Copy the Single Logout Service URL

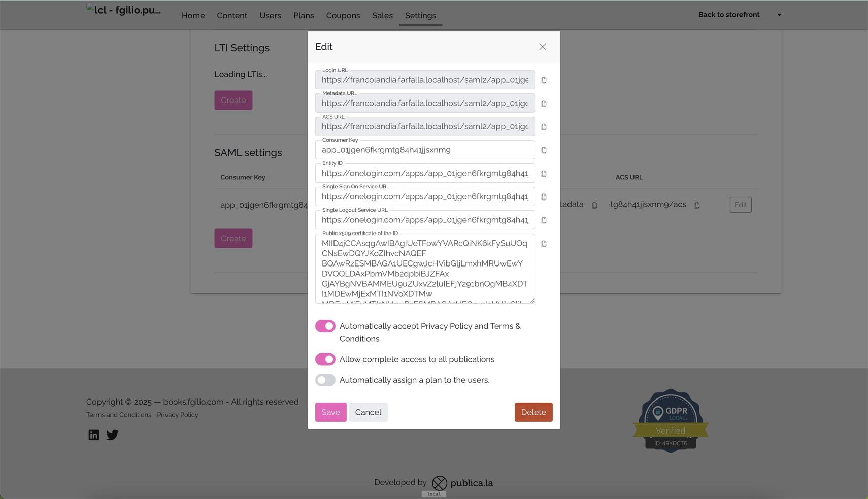544,220
